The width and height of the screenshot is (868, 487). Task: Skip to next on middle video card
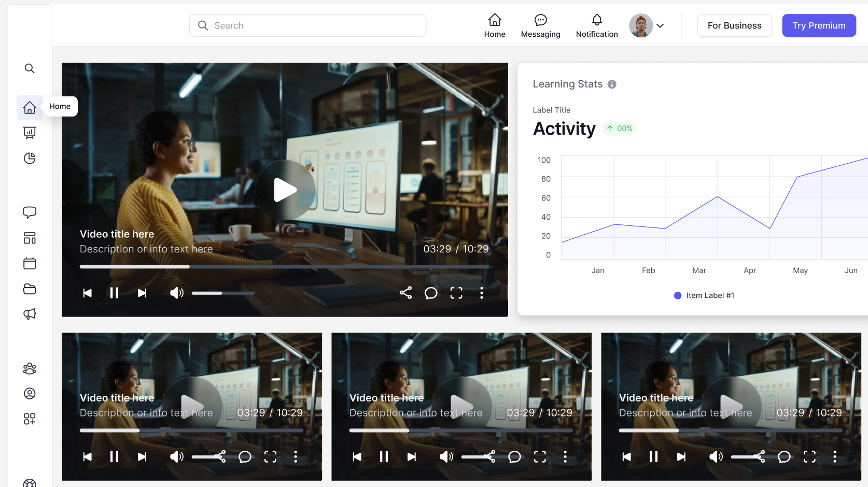(411, 456)
